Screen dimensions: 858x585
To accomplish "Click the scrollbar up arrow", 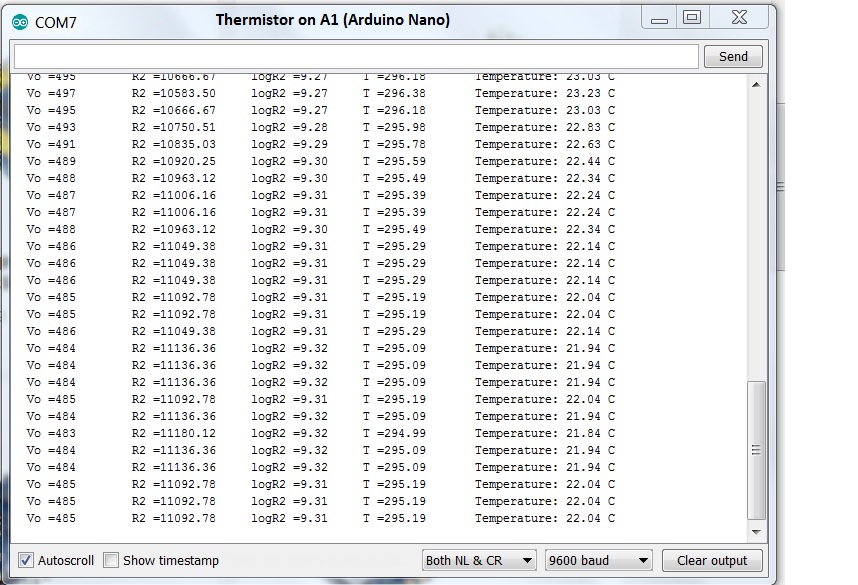I will pos(756,85).
